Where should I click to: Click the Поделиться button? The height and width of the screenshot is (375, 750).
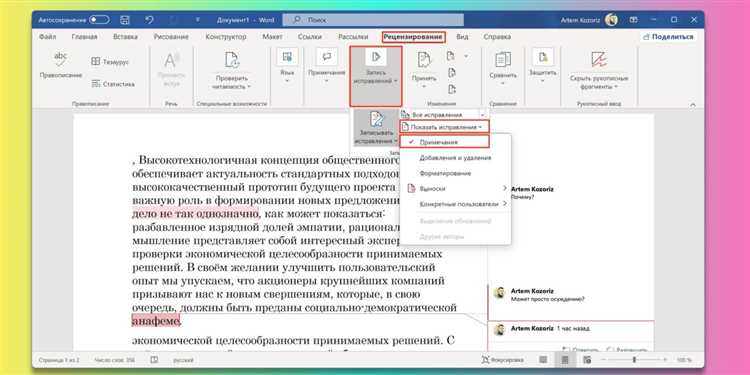coord(669,37)
